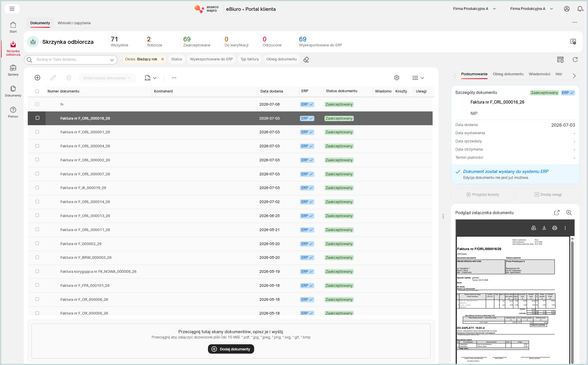Open the Faktura nr F_ORL_000014_26 row
Viewport: 588px width, 365px height.
tap(230, 202)
